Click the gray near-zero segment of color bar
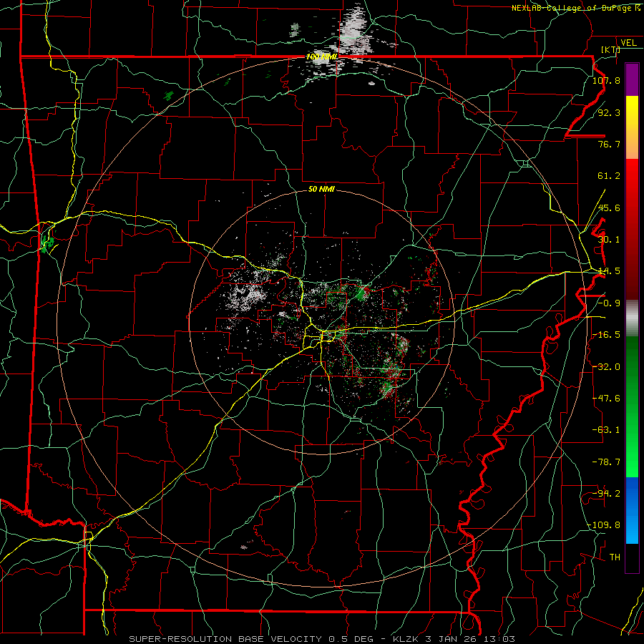This screenshot has width=644, height=644. (x=632, y=318)
